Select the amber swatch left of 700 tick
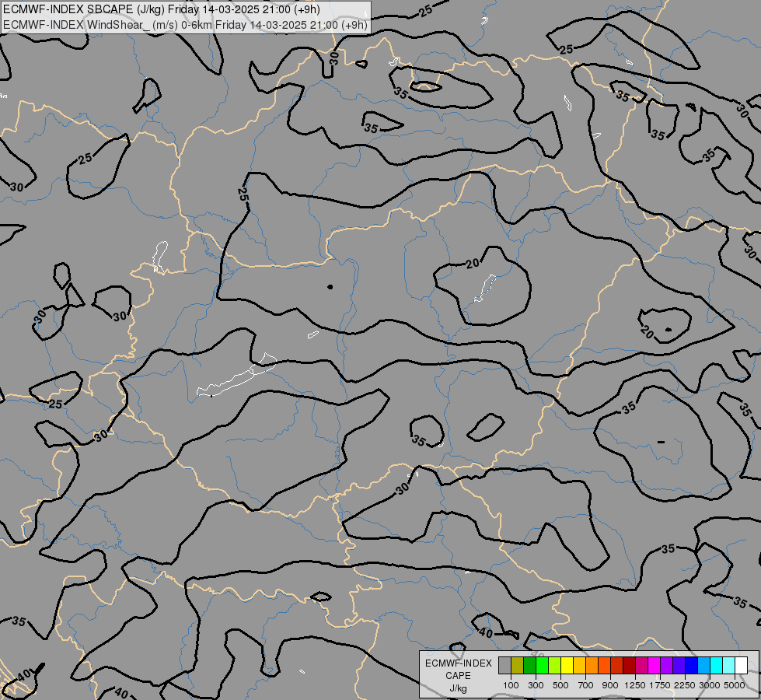The width and height of the screenshot is (761, 700). click(579, 666)
